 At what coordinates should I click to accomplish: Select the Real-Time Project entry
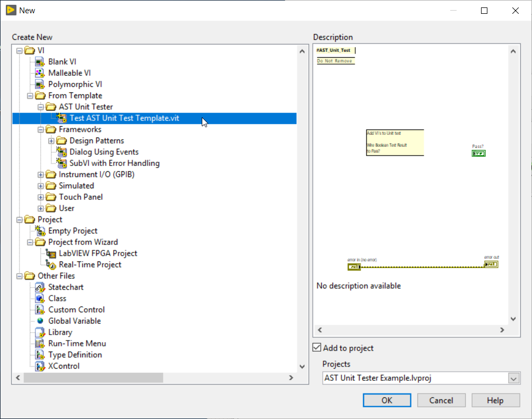tap(90, 265)
